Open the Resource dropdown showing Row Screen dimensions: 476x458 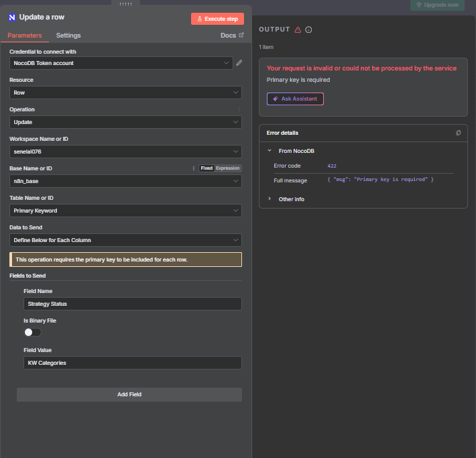pyautogui.click(x=126, y=93)
